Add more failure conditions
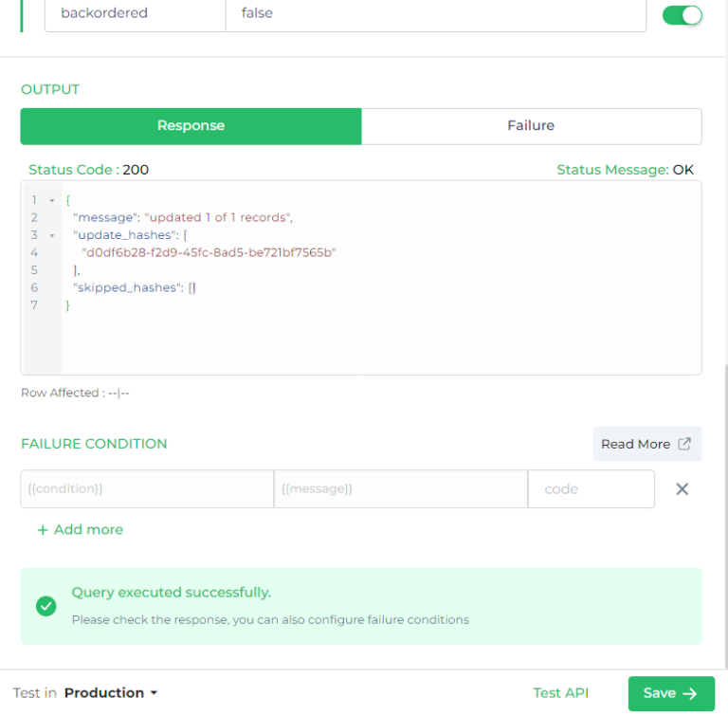This screenshot has width=728, height=716. click(81, 530)
